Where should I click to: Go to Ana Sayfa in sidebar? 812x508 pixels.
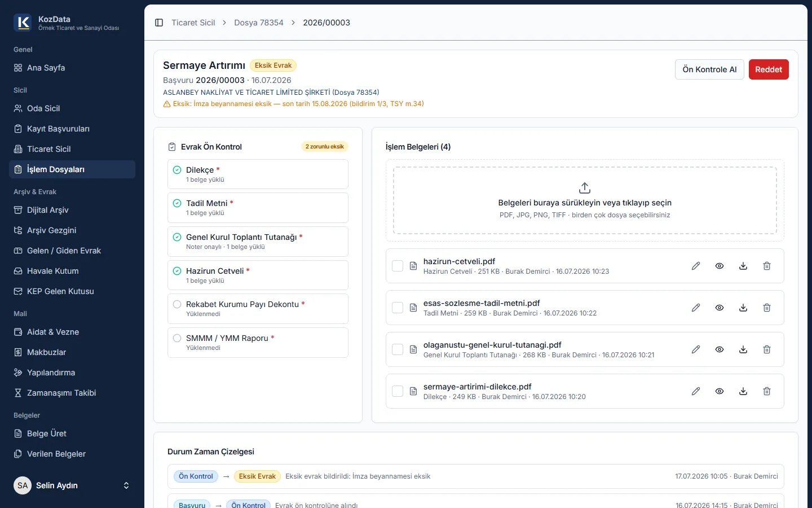click(72, 68)
